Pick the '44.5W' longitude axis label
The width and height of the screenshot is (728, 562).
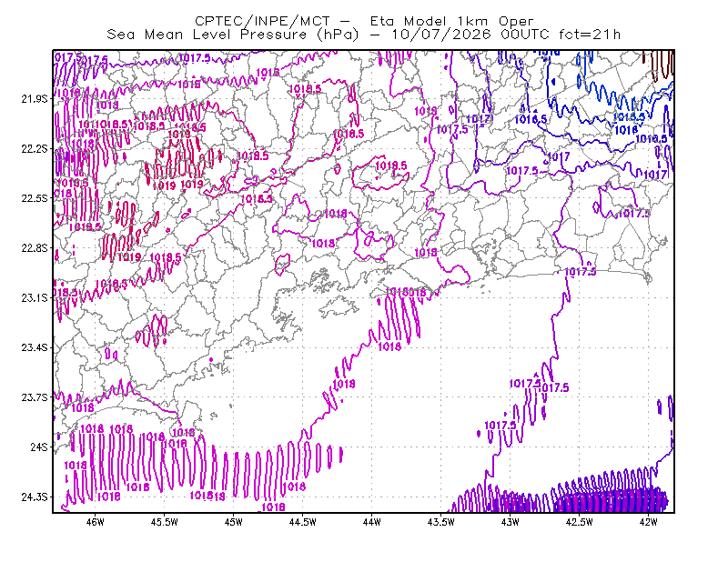click(x=303, y=522)
